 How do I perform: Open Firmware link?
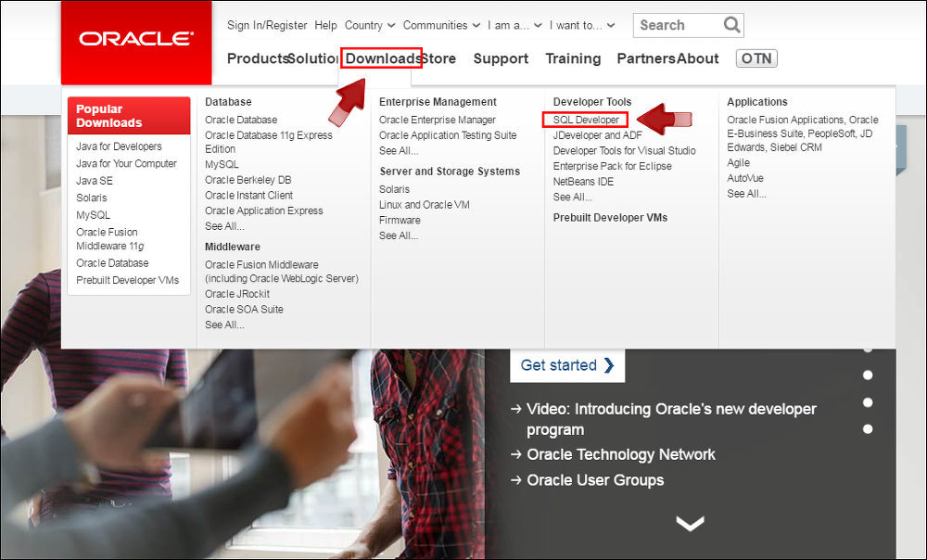(400, 220)
